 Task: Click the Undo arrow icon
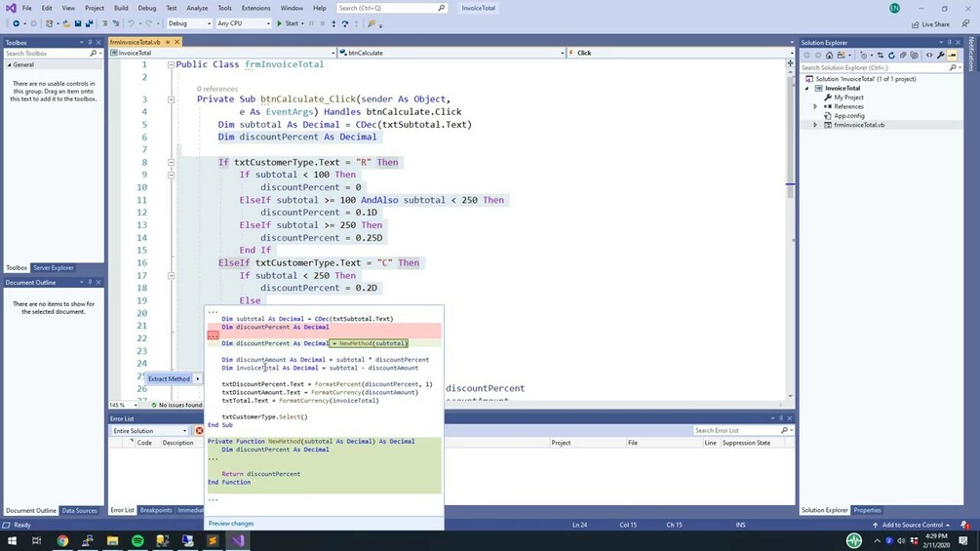pos(132,23)
